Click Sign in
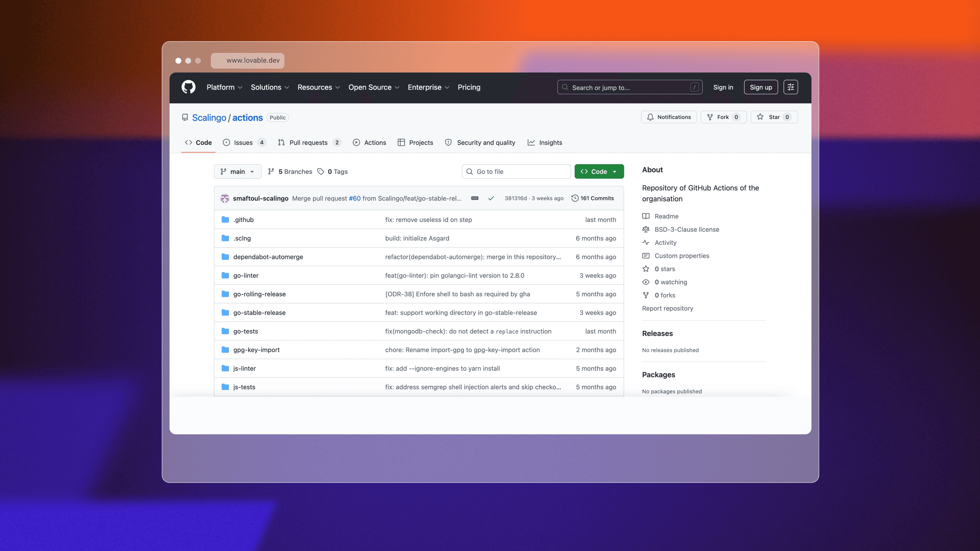This screenshot has height=551, width=980. 723,87
